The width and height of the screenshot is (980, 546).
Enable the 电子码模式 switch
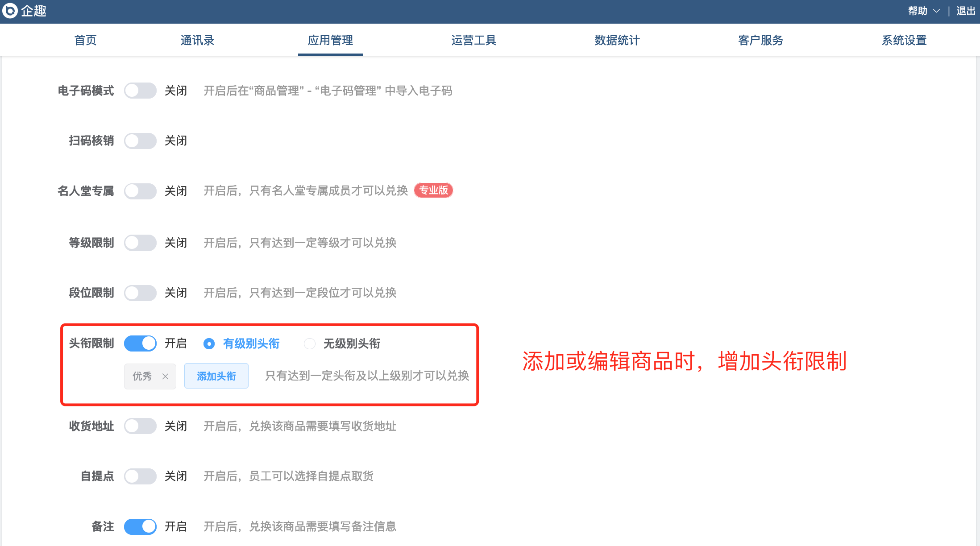tap(140, 91)
